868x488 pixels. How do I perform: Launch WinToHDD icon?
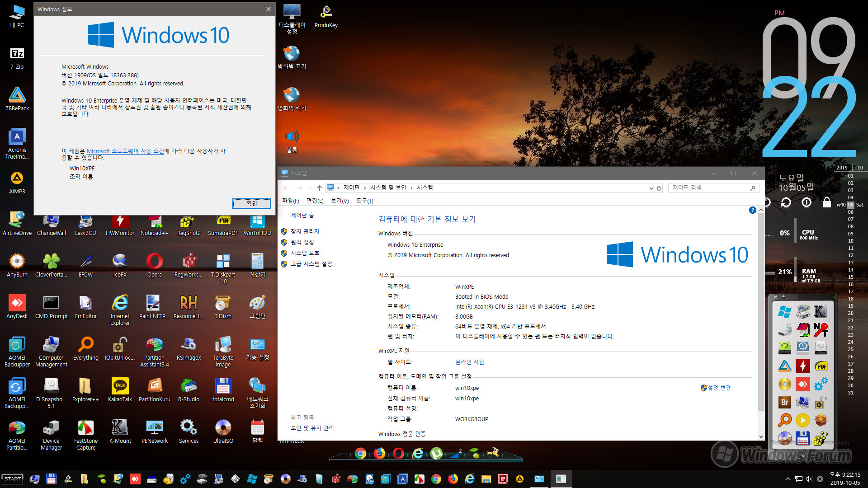click(257, 224)
